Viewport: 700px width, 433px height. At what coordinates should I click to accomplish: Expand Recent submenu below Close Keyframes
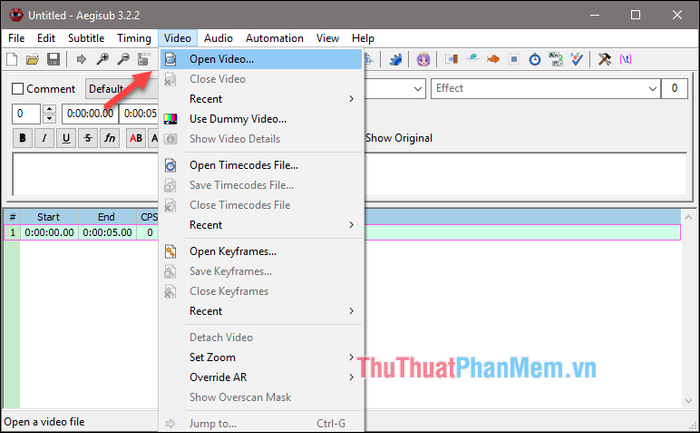(x=261, y=311)
